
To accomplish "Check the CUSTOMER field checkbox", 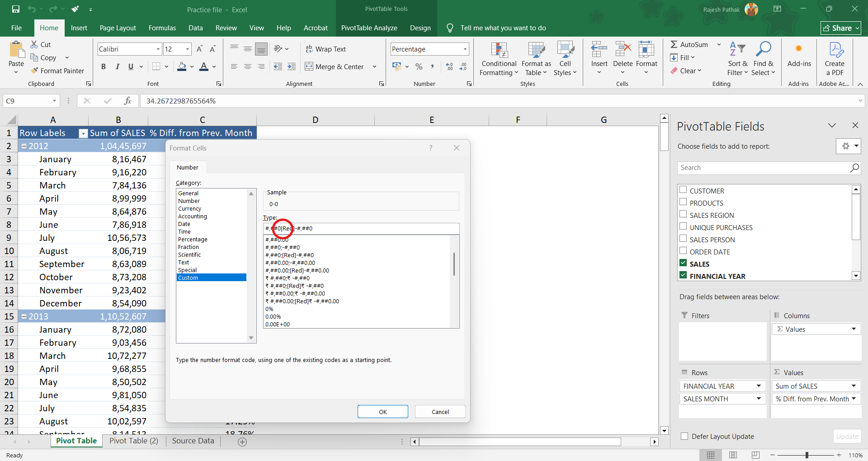I will tap(683, 190).
